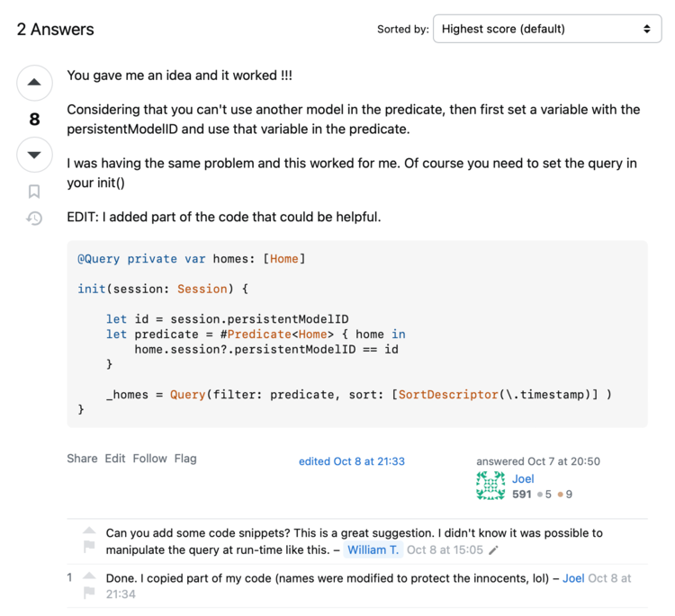Image resolution: width=675 pixels, height=616 pixels.
Task: Click the 'Sorted by:' label
Action: point(403,30)
